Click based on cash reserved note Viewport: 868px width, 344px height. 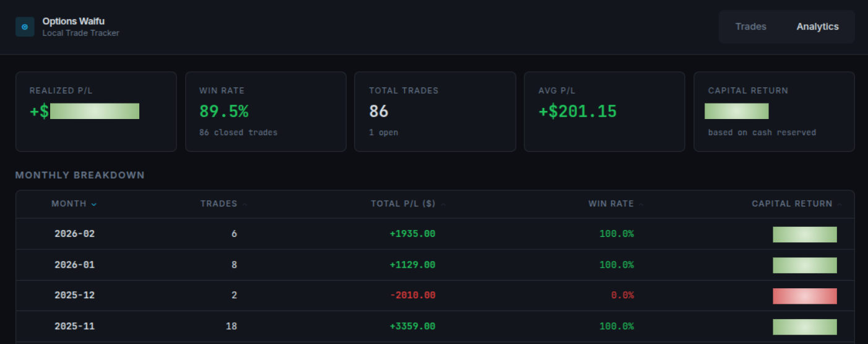coord(762,132)
